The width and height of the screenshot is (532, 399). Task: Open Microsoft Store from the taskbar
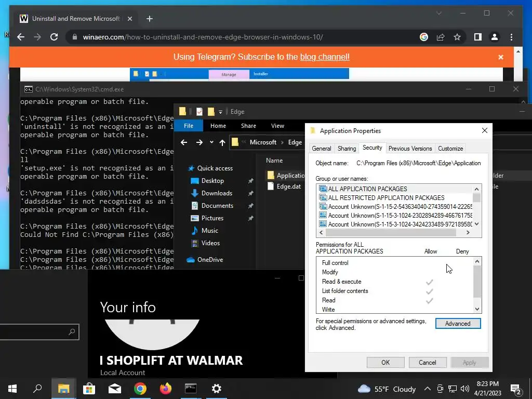pos(89,389)
